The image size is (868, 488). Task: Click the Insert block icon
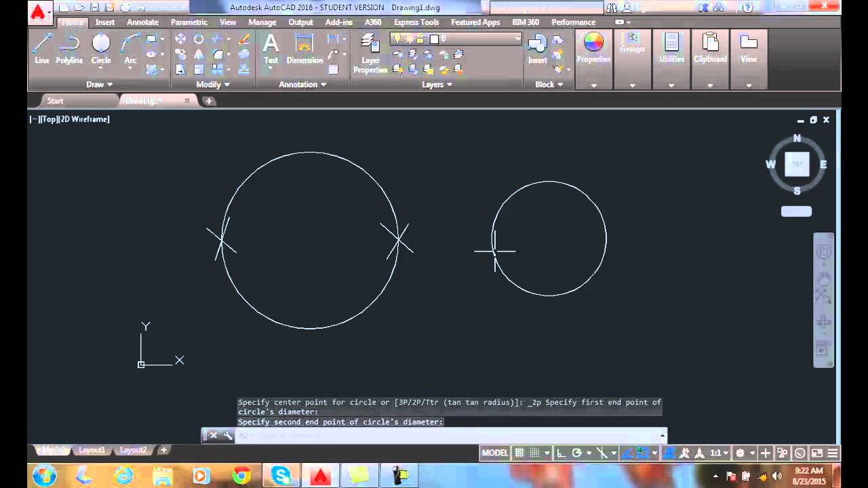tap(538, 49)
